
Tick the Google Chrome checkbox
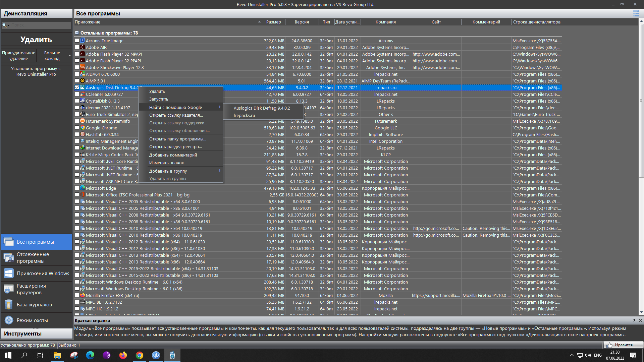77,128
